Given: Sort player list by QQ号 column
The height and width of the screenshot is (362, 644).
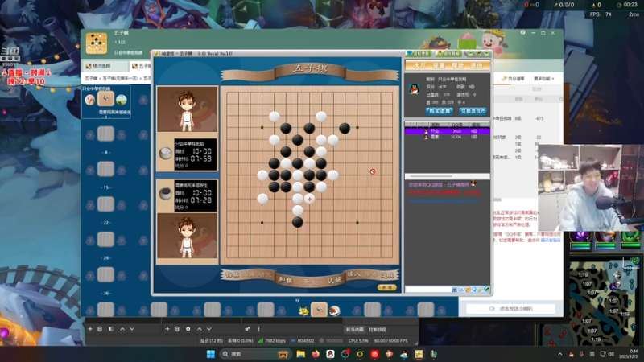Looking at the screenshot, I should pyautogui.click(x=456, y=125).
